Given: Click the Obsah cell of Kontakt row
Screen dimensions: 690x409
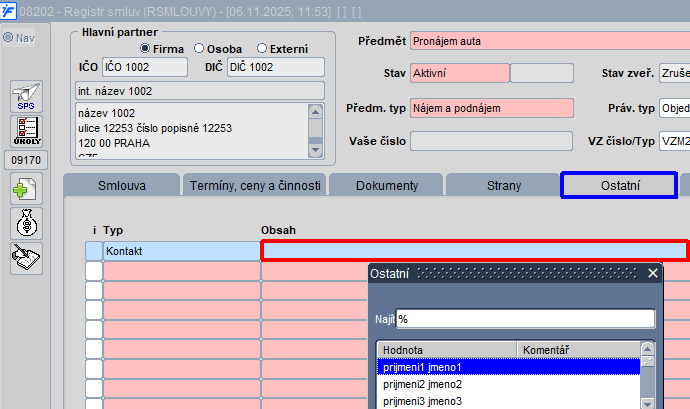Looking at the screenshot, I should click(x=474, y=251).
